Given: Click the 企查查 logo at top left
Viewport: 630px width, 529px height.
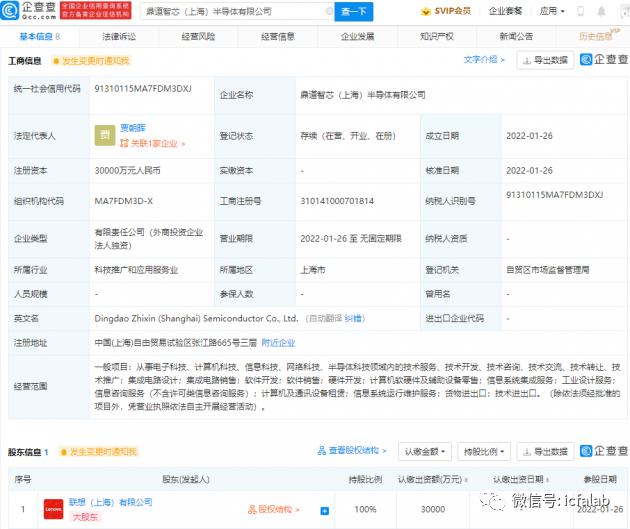Looking at the screenshot, I should pos(28,10).
